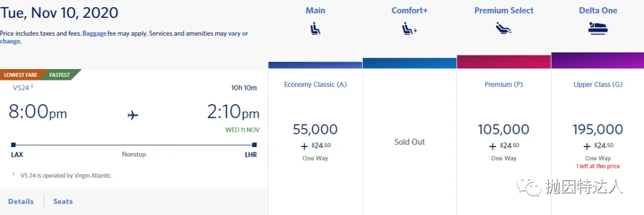Click the VS24 flight number
644x215 pixels.
[x=21, y=88]
